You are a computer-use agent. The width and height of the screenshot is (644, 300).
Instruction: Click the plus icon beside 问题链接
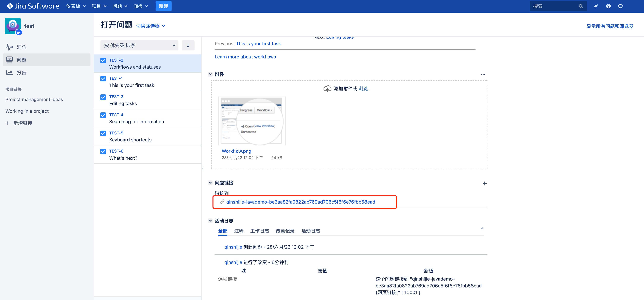pos(484,183)
